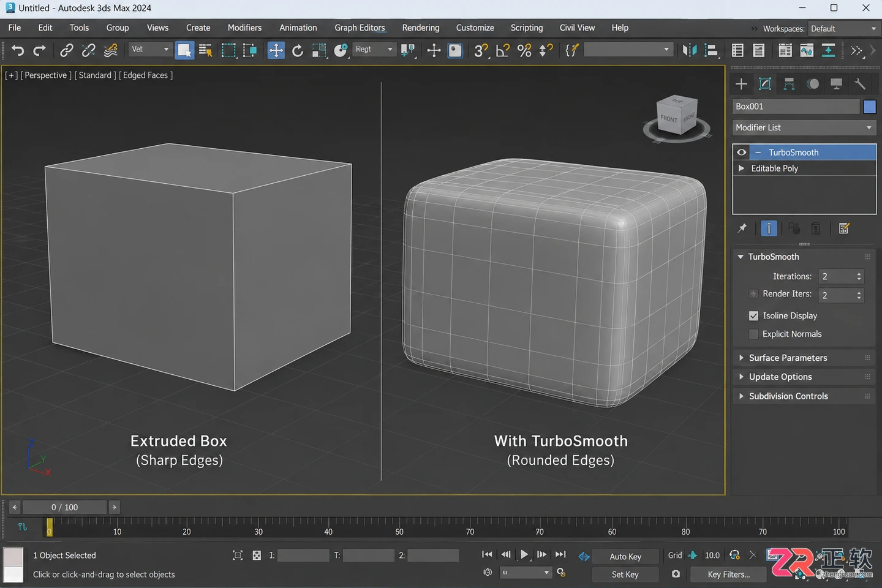Click the Undo arrow icon
This screenshot has width=882, height=588.
[x=18, y=50]
